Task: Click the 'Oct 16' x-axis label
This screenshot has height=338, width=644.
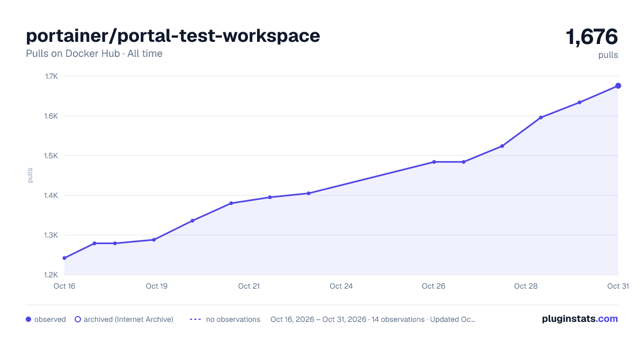Action: coord(64,286)
